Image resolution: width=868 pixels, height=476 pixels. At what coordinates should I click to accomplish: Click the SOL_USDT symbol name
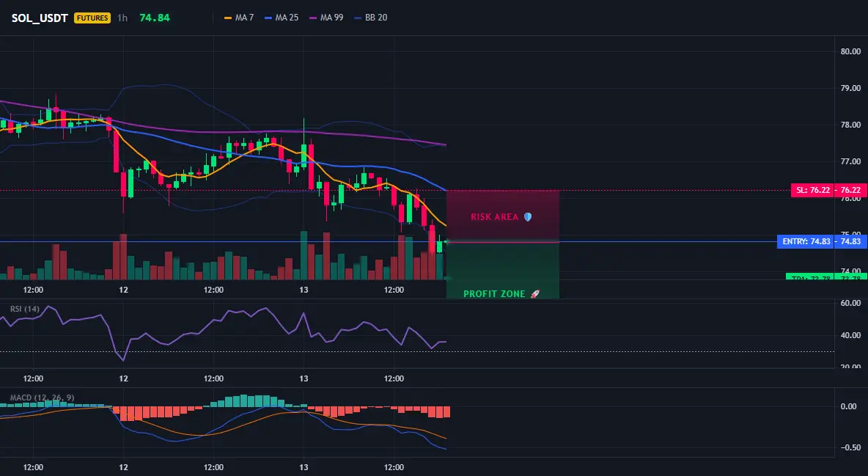pos(40,18)
